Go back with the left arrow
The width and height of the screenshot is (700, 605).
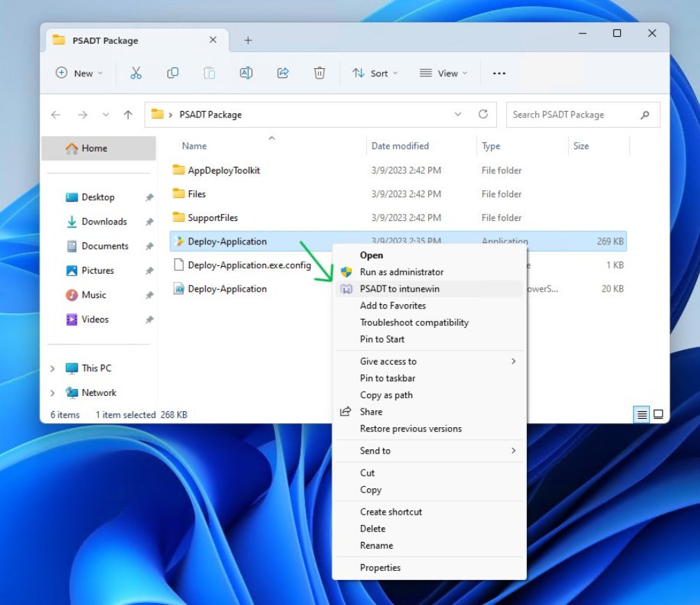tap(56, 115)
